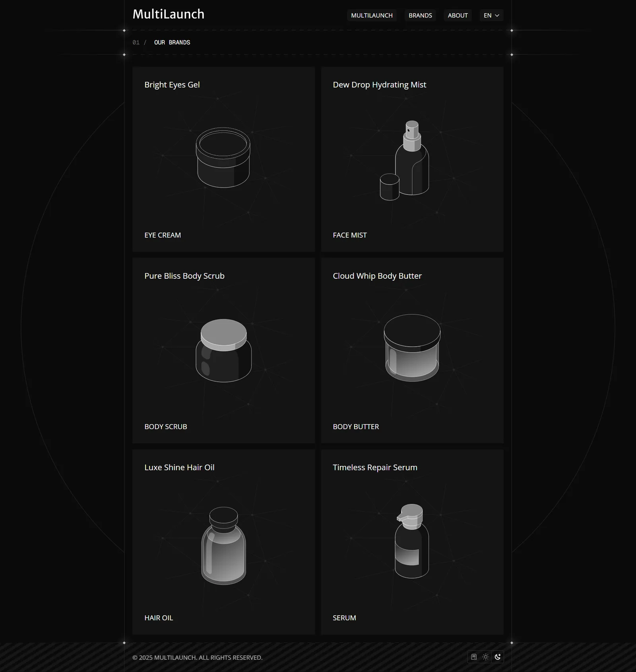636x672 pixels.
Task: Click the Bright Eyes Gel jar illustration
Action: 223,157
